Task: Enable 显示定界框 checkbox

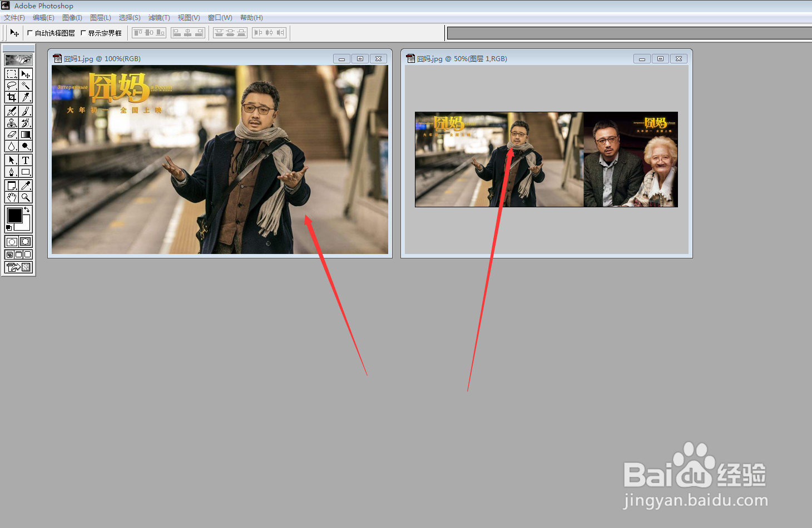Action: click(x=83, y=33)
